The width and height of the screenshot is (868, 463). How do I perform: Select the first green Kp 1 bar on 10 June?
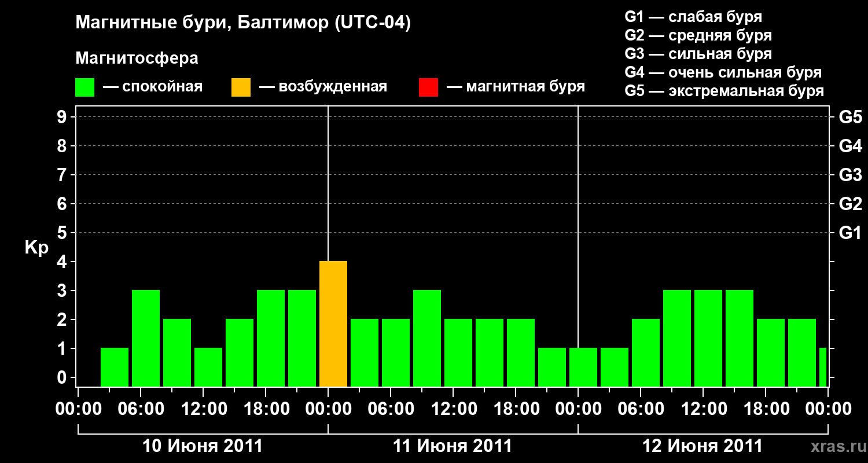pyautogui.click(x=115, y=368)
